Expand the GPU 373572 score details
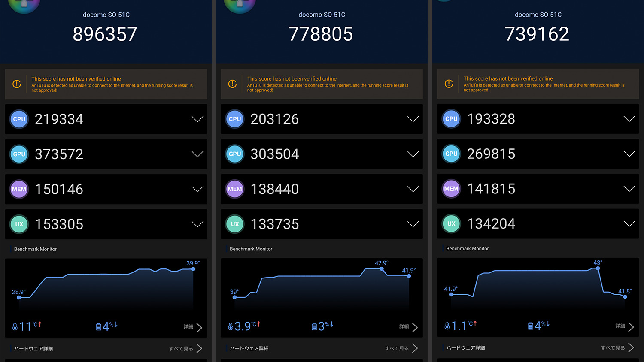644x362 pixels. tap(197, 154)
